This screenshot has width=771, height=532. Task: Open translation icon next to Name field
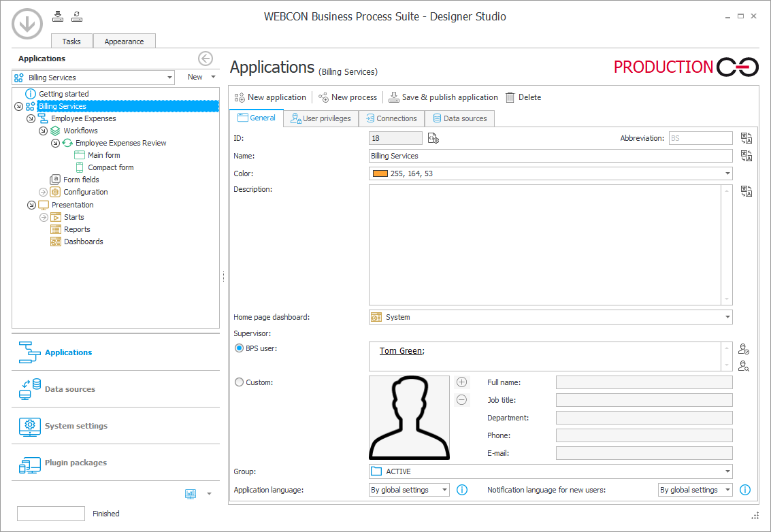point(746,156)
